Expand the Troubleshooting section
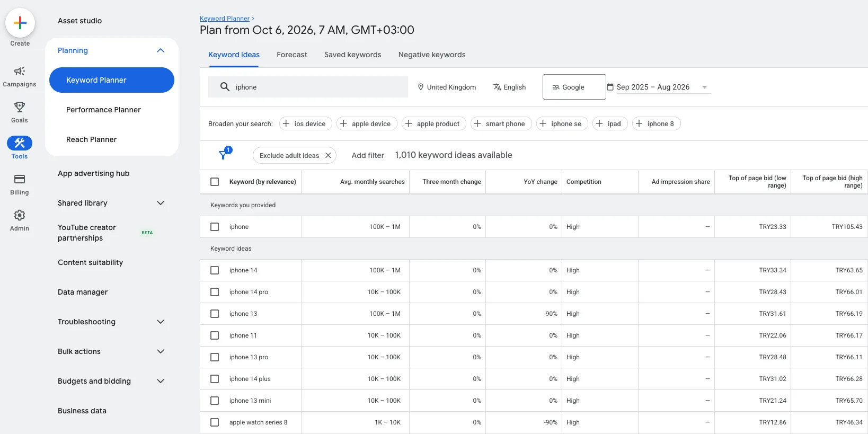868x434 pixels. [x=161, y=322]
